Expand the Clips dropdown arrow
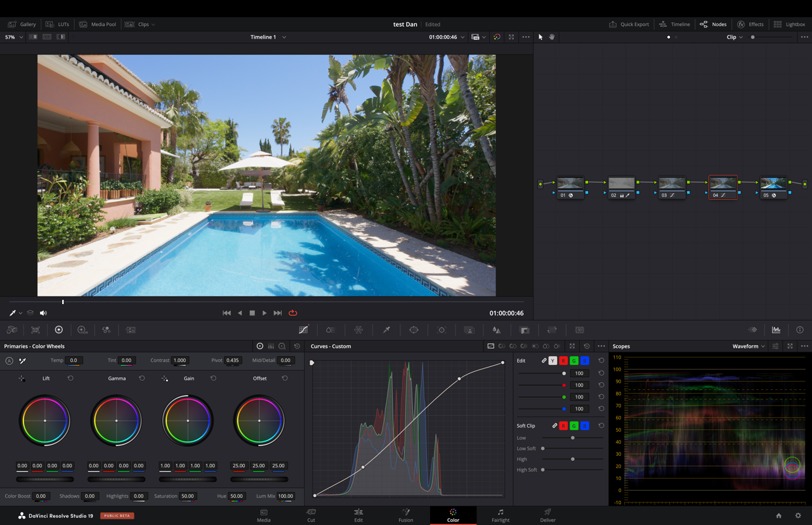The image size is (812, 525). pos(153,25)
